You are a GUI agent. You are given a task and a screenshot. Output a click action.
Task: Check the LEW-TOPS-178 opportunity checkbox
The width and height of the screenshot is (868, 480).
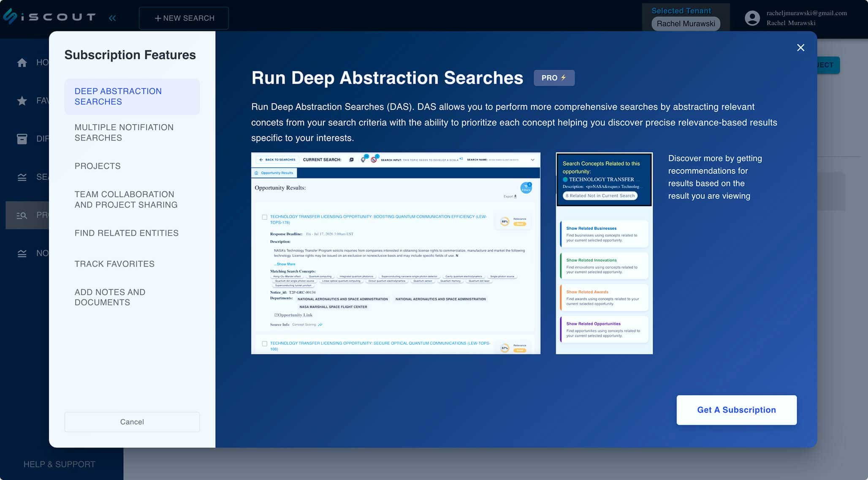pyautogui.click(x=265, y=217)
